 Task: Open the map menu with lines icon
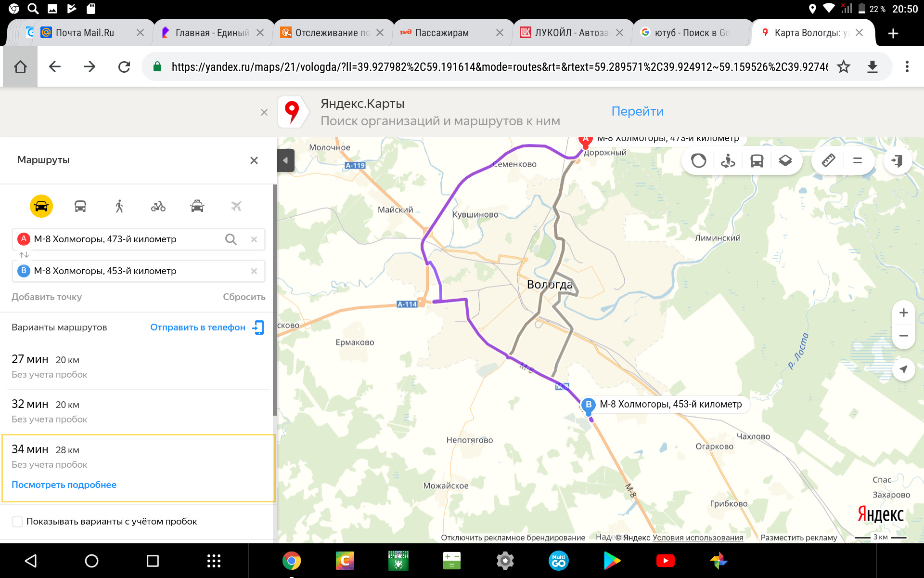pyautogui.click(x=858, y=160)
